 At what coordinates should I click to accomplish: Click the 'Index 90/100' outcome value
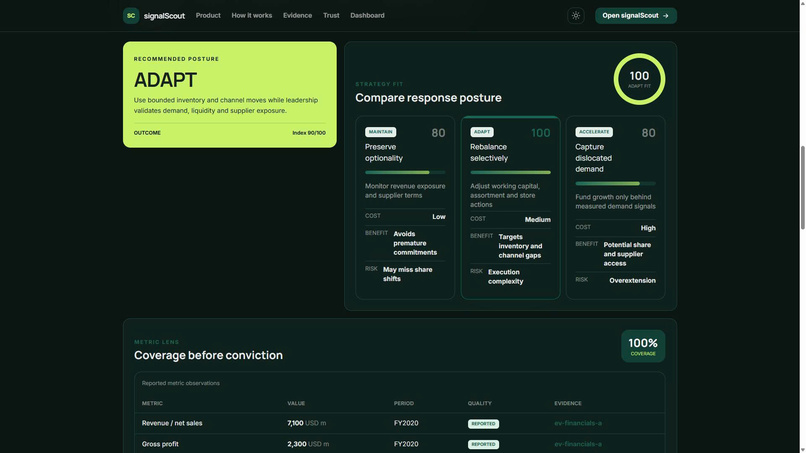click(309, 133)
